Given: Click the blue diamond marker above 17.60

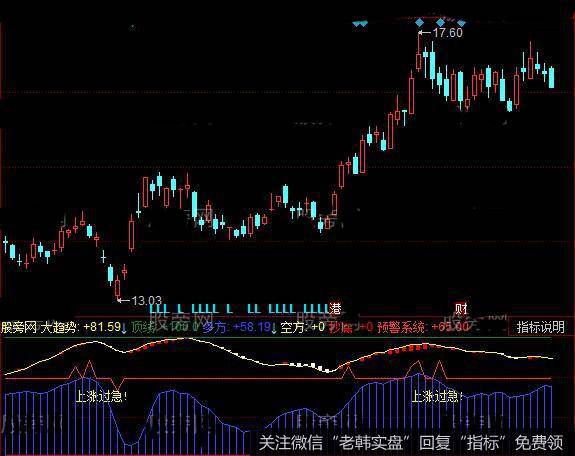Looking at the screenshot, I should (419, 23).
